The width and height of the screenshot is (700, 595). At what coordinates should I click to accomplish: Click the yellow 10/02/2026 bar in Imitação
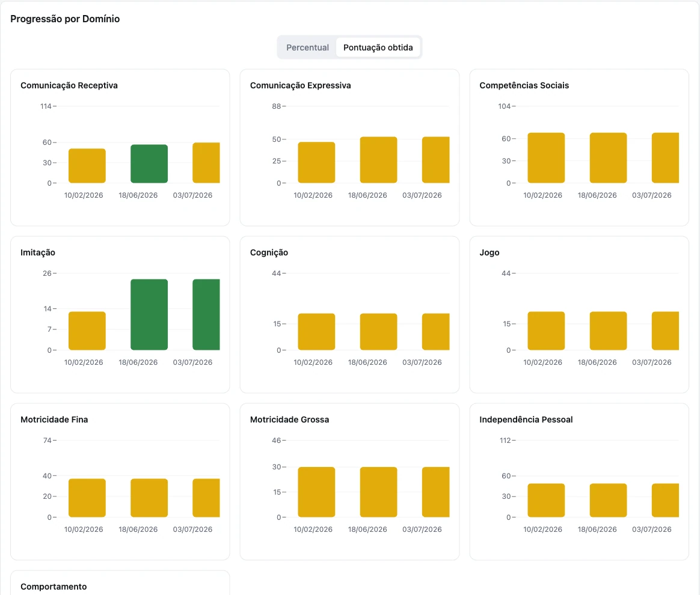87,331
